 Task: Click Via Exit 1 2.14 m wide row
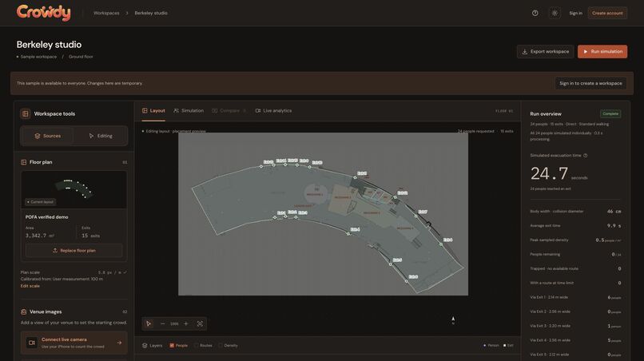tap(575, 297)
